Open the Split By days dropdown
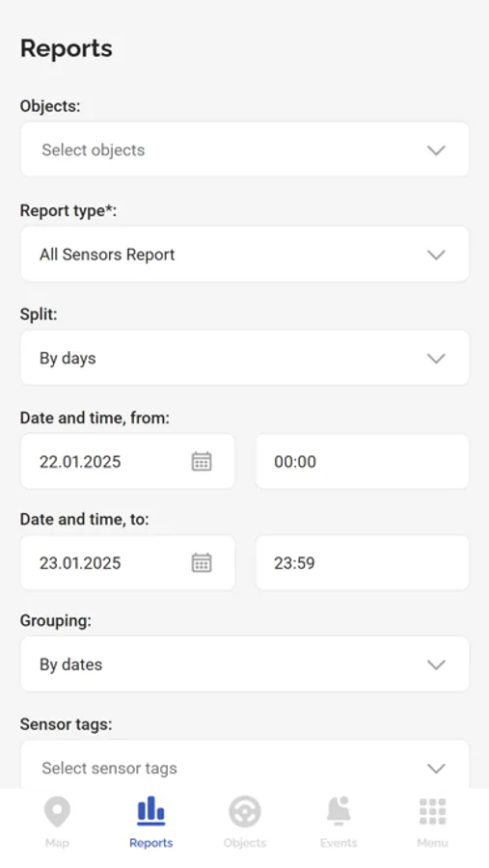Image resolution: width=489 pixels, height=868 pixels. click(x=245, y=358)
